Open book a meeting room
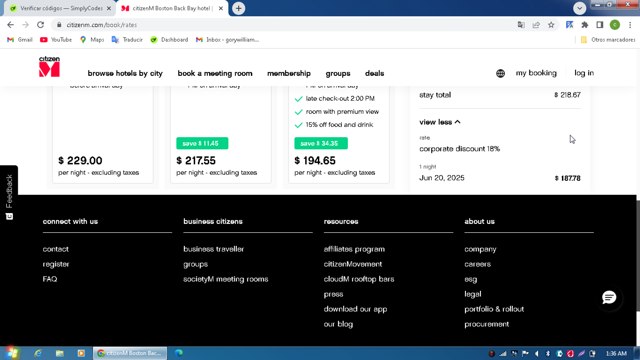 point(215,73)
